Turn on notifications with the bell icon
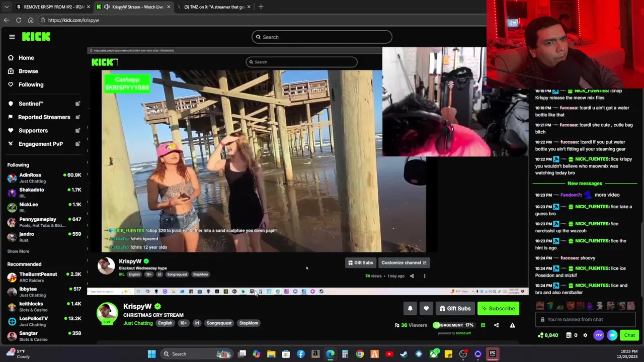Screen dimensions: 644x362 410,309
